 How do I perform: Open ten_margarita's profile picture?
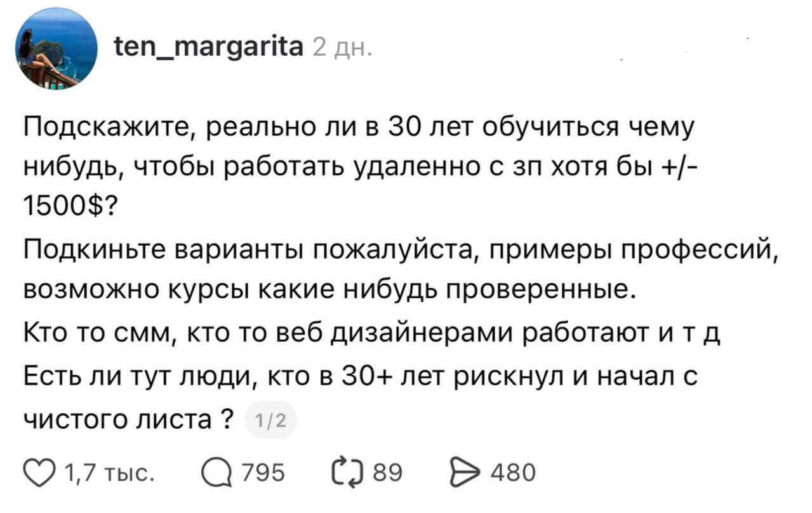pos(57,48)
